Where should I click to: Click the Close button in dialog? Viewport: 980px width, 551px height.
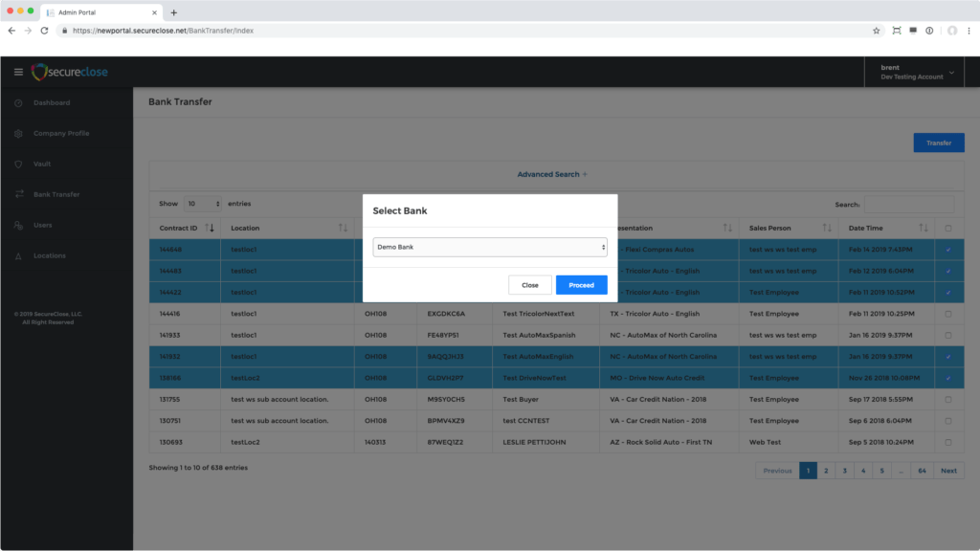pyautogui.click(x=530, y=285)
